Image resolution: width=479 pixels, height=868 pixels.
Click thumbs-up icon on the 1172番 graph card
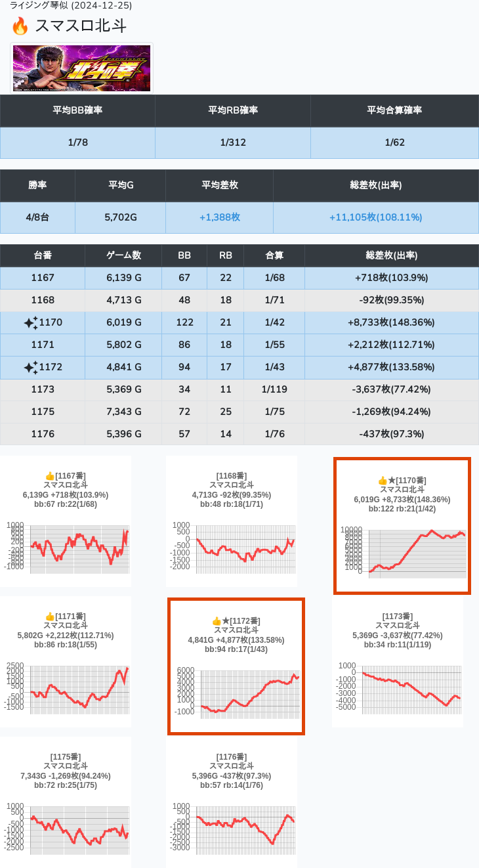pos(217,621)
